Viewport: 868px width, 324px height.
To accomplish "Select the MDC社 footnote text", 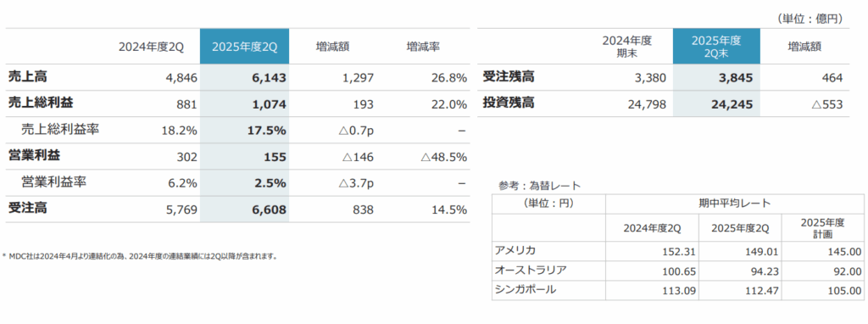I will pyautogui.click(x=142, y=256).
